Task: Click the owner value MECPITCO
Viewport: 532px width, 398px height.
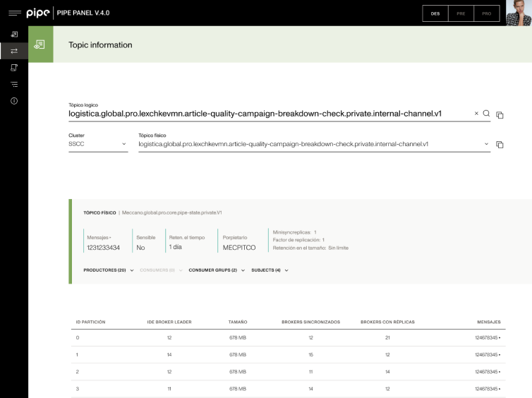Action: [239, 248]
